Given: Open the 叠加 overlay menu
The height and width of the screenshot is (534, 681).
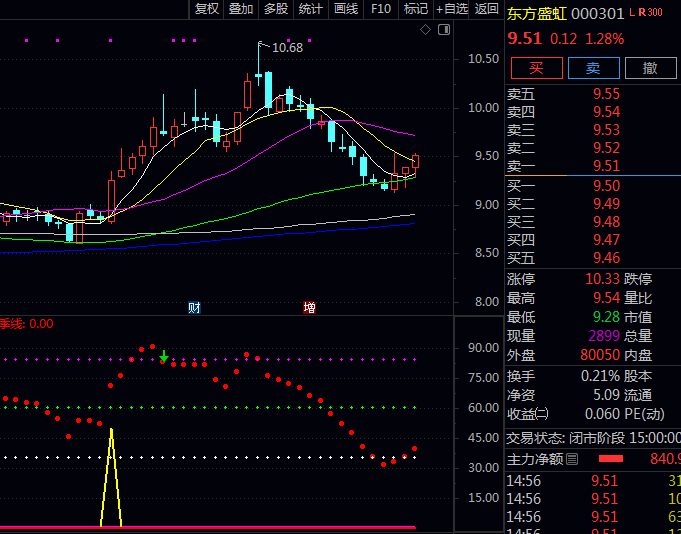Looking at the screenshot, I should click(x=241, y=9).
